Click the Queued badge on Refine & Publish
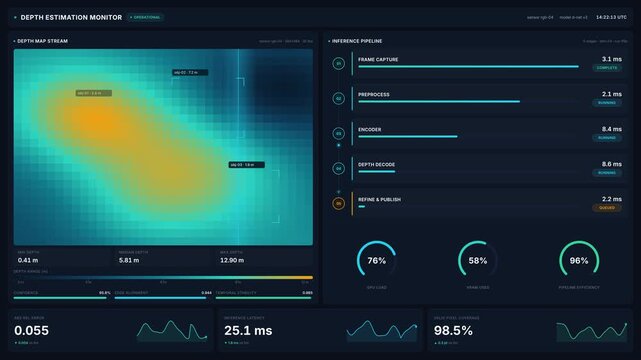641x360 pixels. 607,208
